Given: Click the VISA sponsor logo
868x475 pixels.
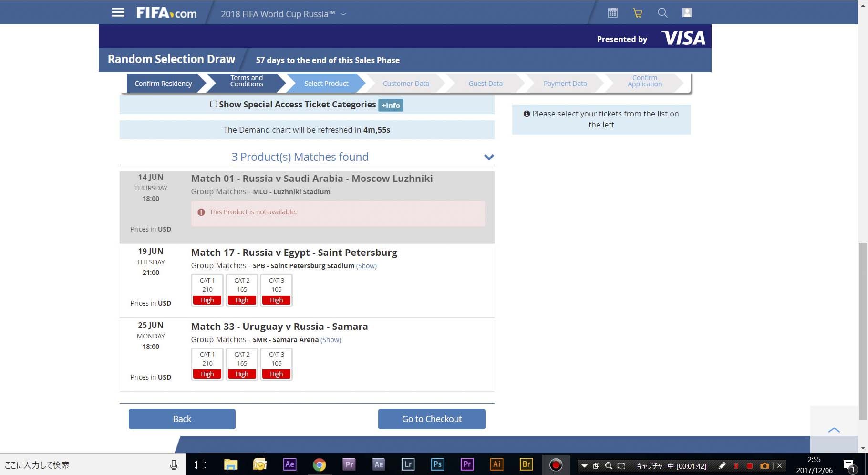Looking at the screenshot, I should (683, 38).
